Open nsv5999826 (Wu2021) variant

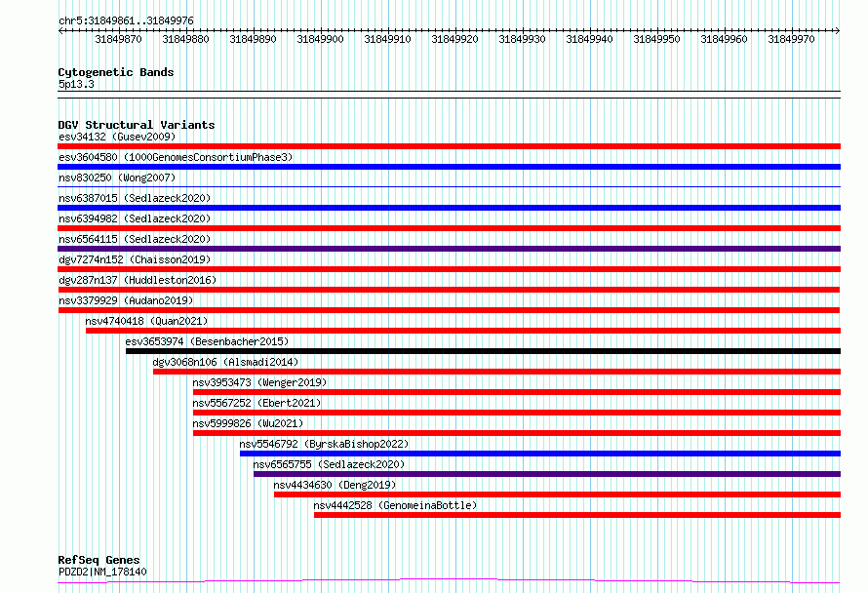[248, 423]
